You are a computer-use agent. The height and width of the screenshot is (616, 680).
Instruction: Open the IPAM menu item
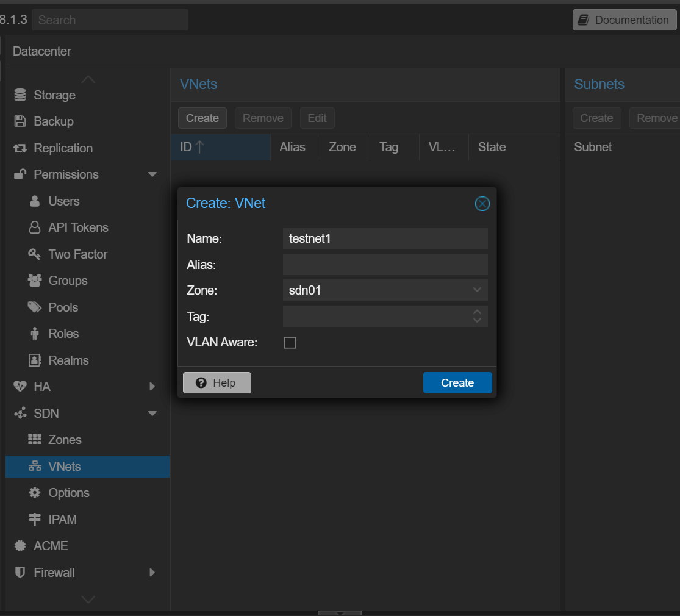pyautogui.click(x=62, y=520)
